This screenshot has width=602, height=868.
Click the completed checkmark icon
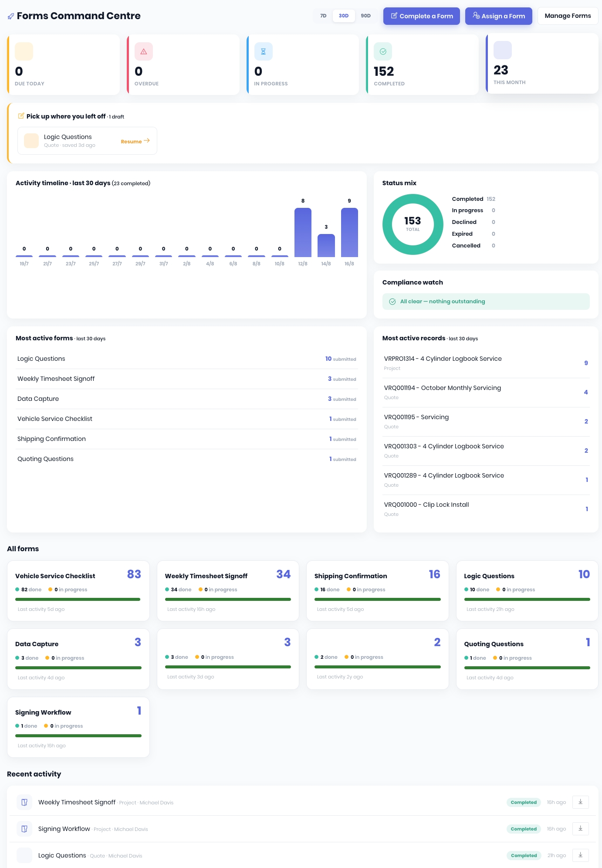(x=383, y=51)
